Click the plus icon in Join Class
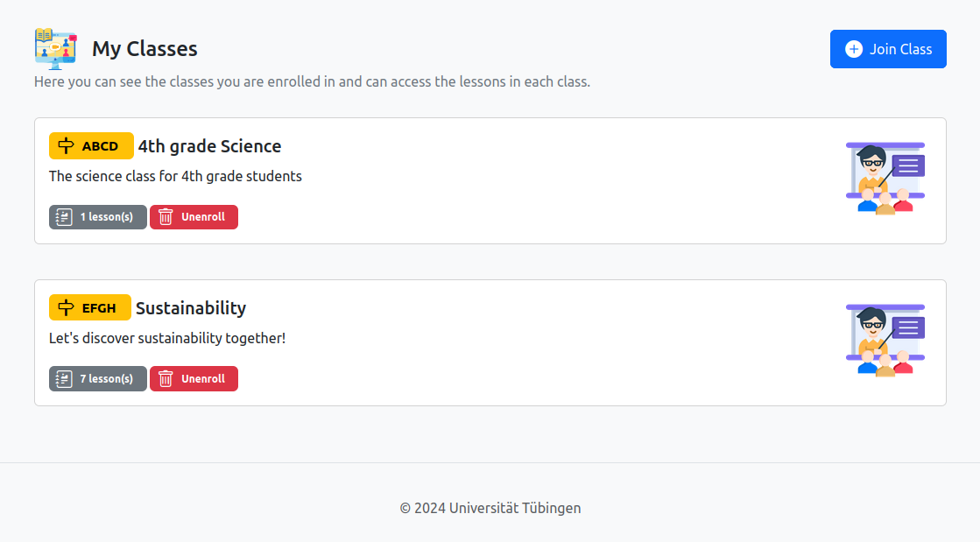The image size is (980, 542). 853,49
